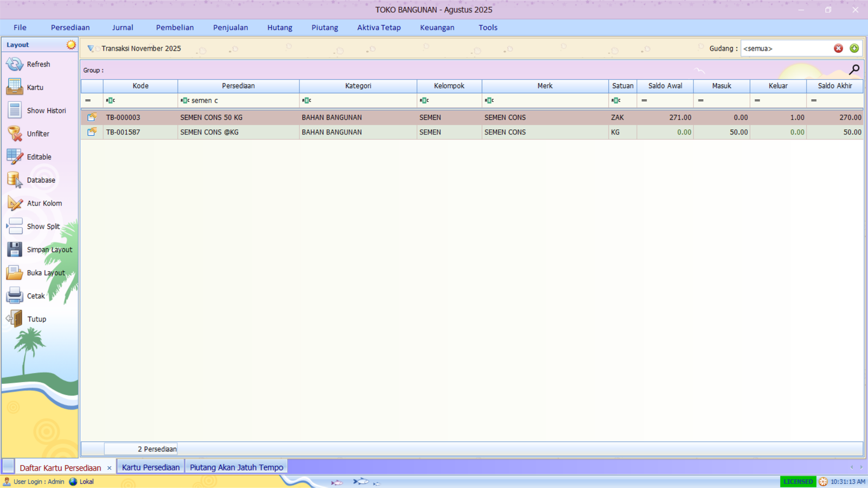Open the Pembelian menu
The width and height of the screenshot is (868, 488).
point(175,27)
